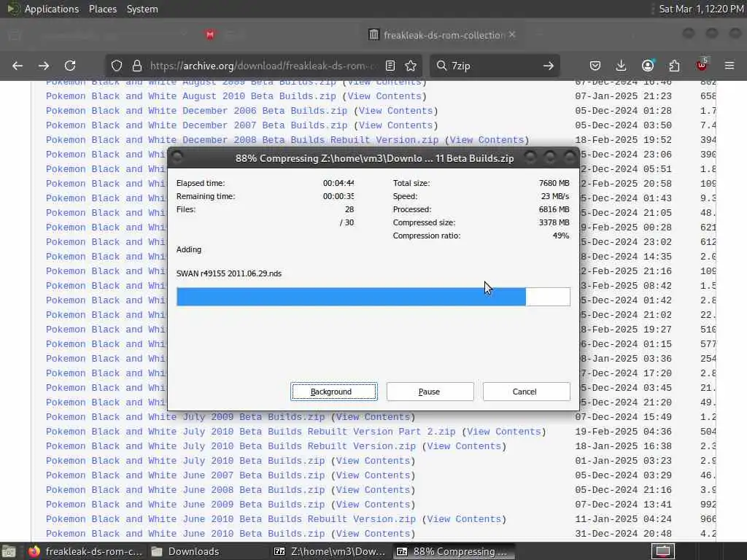This screenshot has height=560, width=747.
Task: Switch to 7-Zip Z:\home\vm3\Dow... taskbar window
Action: (x=330, y=551)
